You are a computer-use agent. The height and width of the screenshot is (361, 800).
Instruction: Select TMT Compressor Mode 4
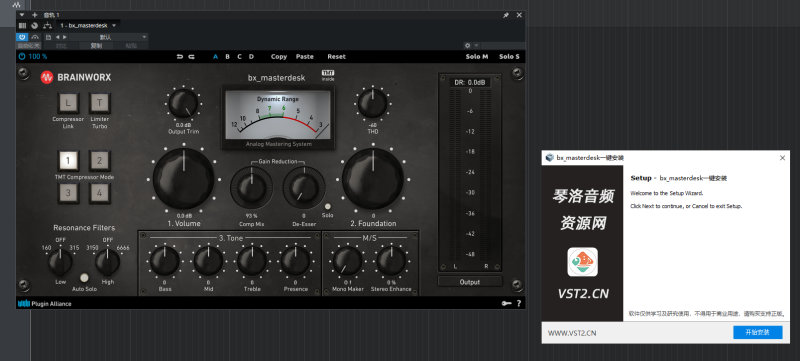click(100, 193)
